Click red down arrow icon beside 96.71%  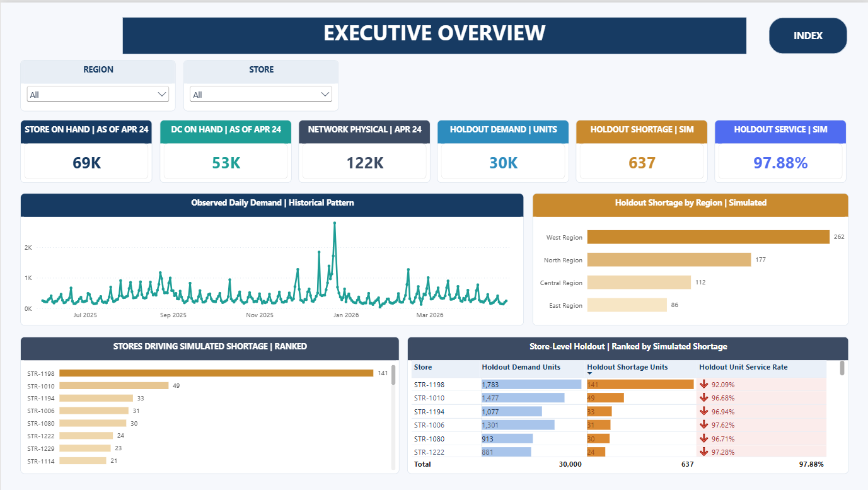(705, 438)
